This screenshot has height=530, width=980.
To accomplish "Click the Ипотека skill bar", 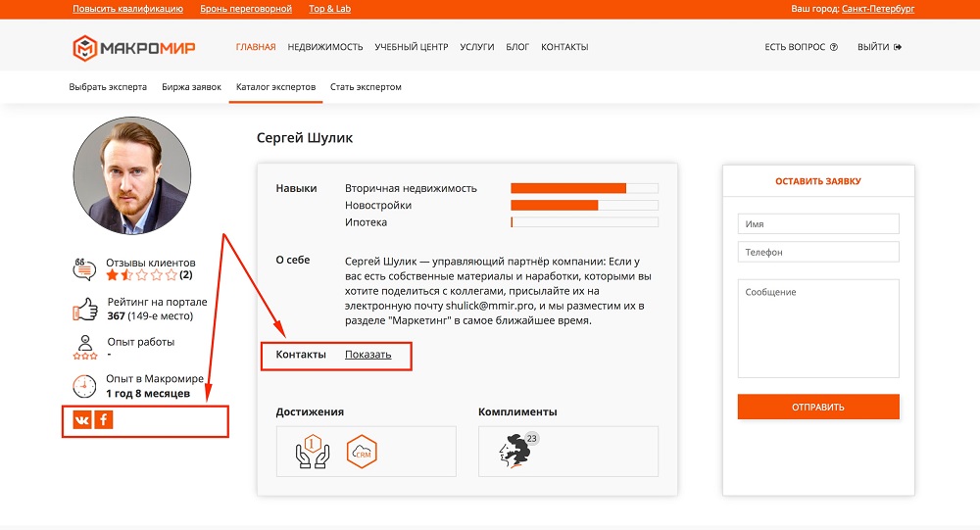I will click(584, 221).
